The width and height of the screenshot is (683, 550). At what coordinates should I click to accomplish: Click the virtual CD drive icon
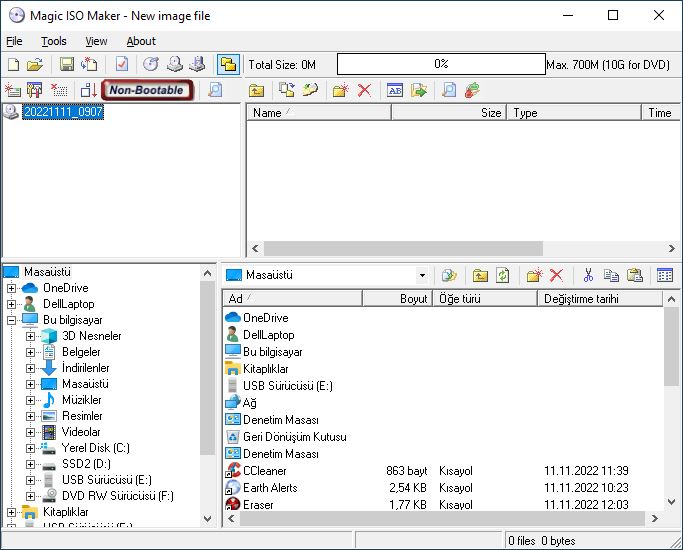[197, 65]
